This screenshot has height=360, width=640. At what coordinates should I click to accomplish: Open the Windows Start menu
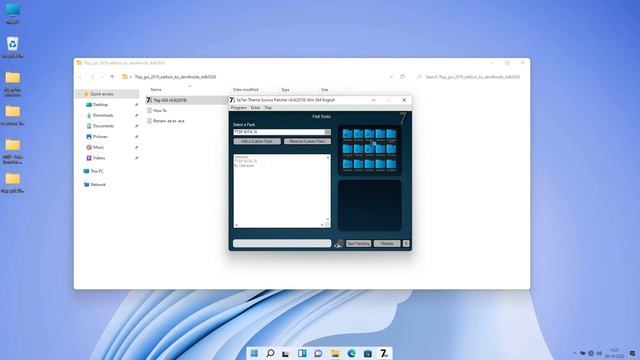point(254,353)
